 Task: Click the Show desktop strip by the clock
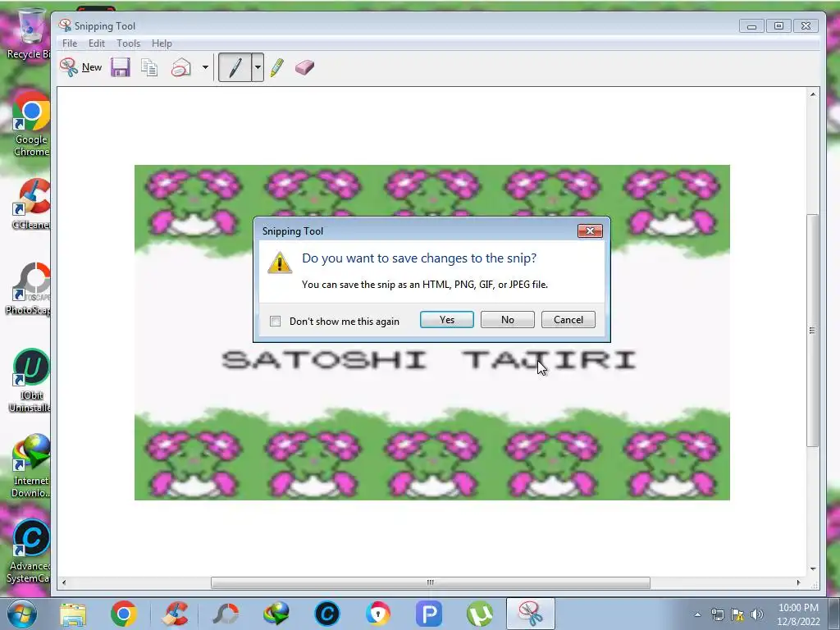pos(834,614)
